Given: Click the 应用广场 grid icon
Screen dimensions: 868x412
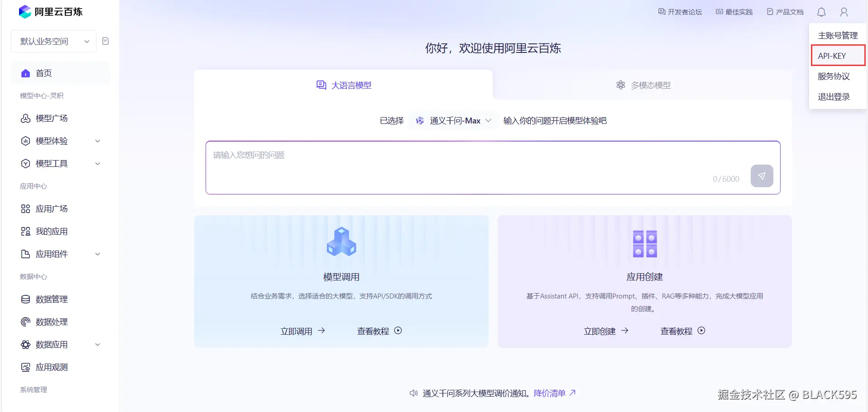Looking at the screenshot, I should [26, 209].
